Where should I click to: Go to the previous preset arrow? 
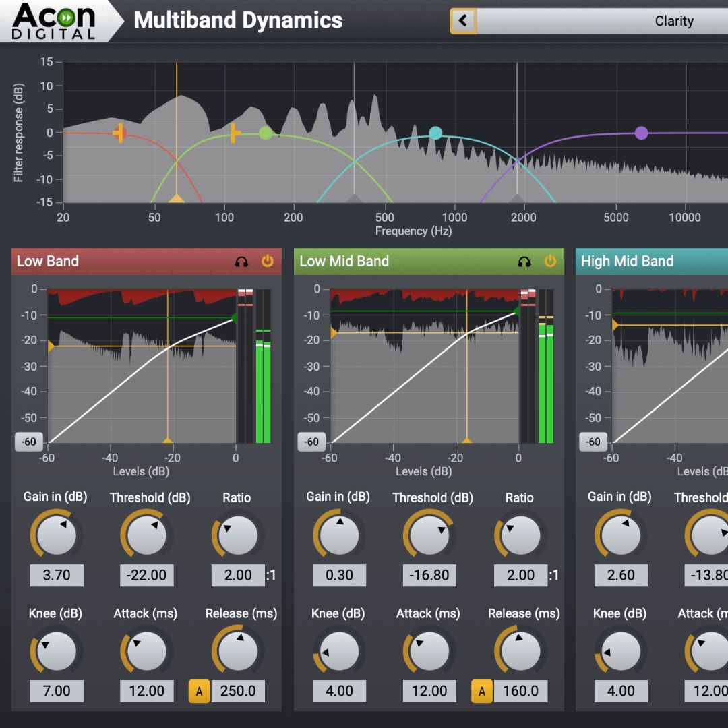463,21
